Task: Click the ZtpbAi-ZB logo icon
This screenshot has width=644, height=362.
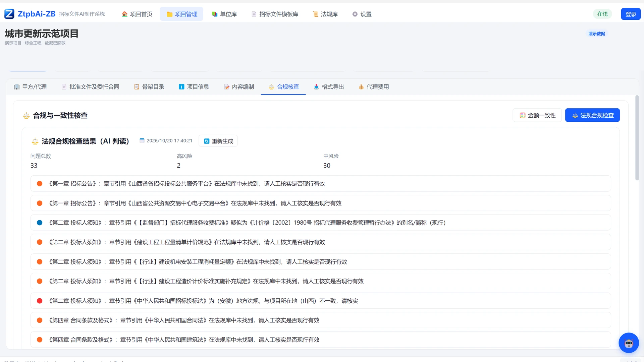Action: point(9,14)
